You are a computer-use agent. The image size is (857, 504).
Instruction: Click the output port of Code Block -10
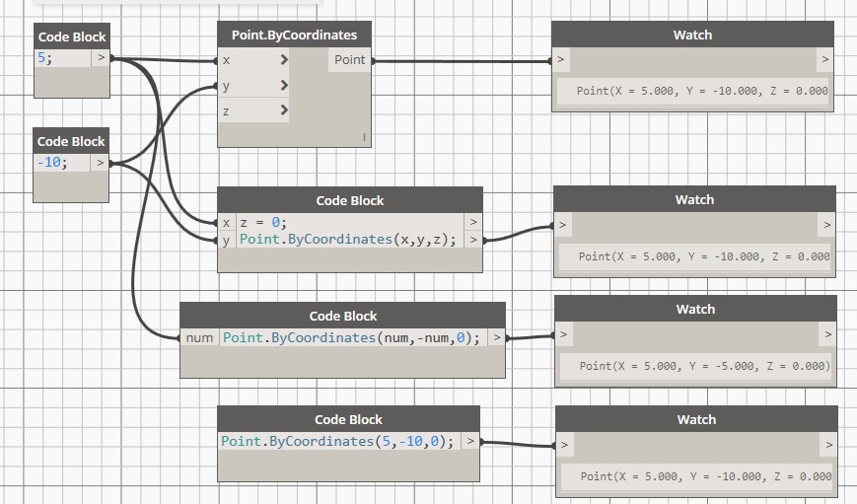tap(101, 163)
